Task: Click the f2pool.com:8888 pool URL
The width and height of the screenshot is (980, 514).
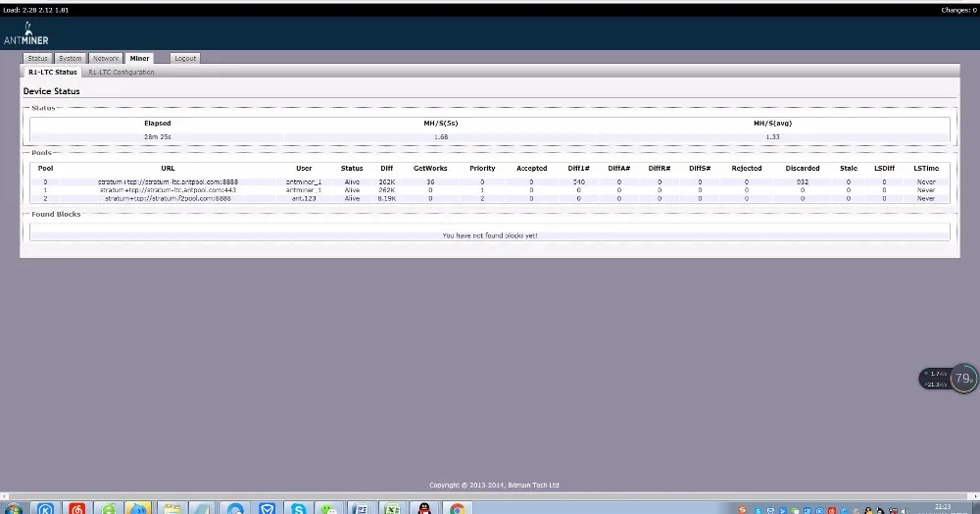Action: tap(168, 198)
